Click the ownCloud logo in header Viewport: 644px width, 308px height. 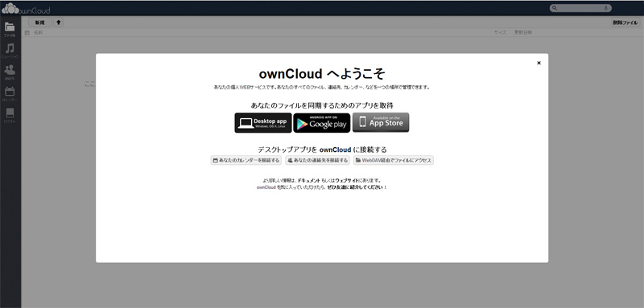[x=26, y=8]
